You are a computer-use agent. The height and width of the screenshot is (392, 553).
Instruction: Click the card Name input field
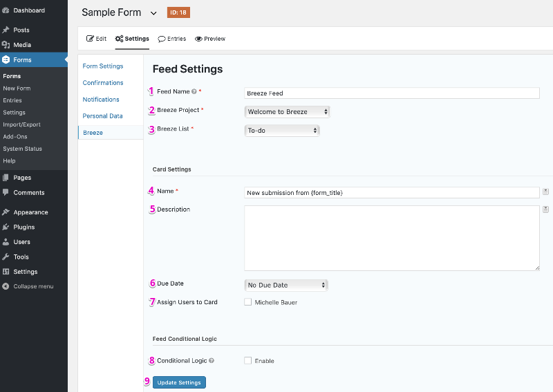pyautogui.click(x=392, y=193)
